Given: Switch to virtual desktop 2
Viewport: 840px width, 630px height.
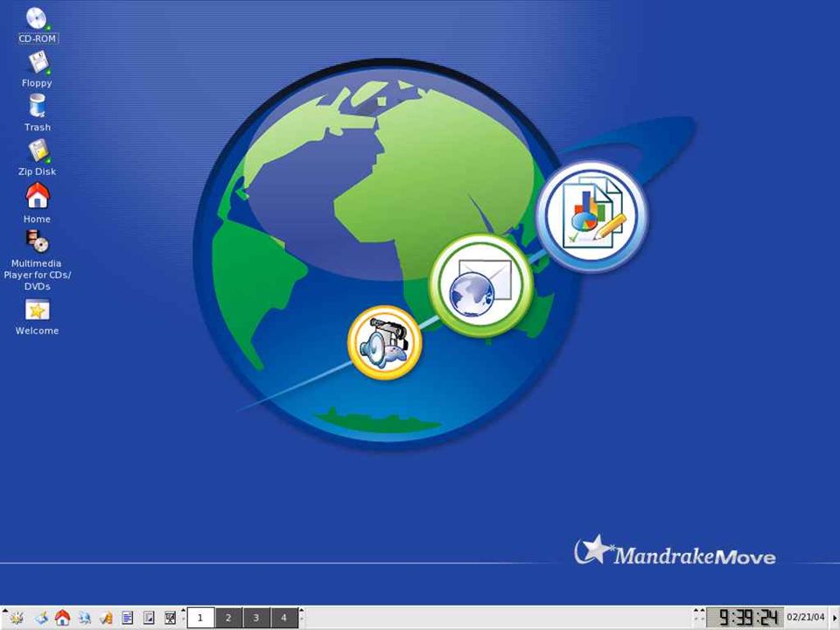Looking at the screenshot, I should 228,618.
